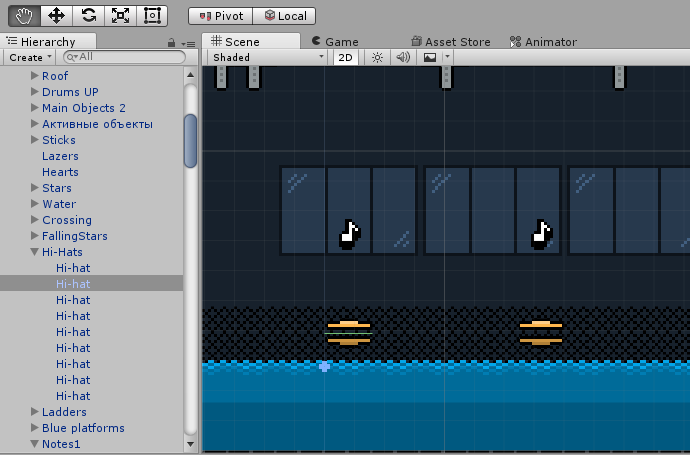
Task: Select the Rect Transform tool
Action: pyautogui.click(x=152, y=16)
